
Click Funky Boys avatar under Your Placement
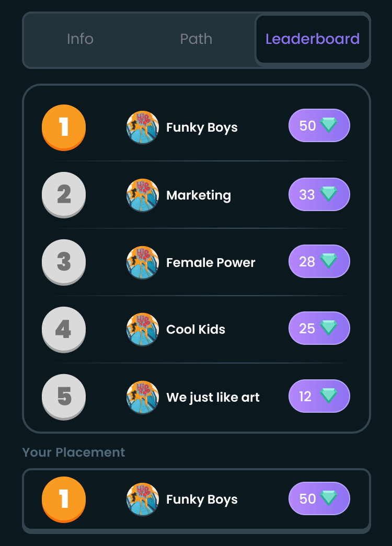coord(143,499)
